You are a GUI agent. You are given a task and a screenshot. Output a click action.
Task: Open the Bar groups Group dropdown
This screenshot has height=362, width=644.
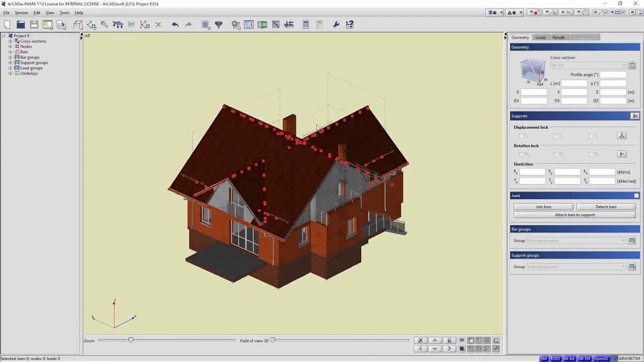click(x=576, y=241)
